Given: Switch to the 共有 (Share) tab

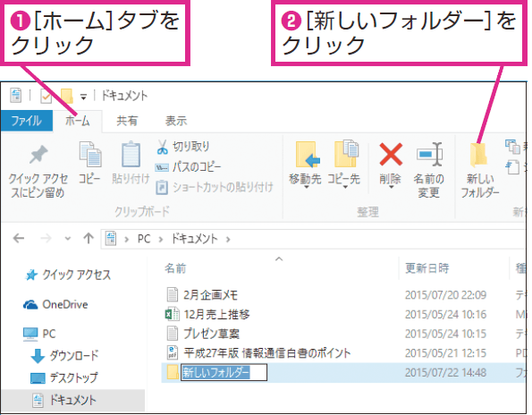Looking at the screenshot, I should point(127,121).
